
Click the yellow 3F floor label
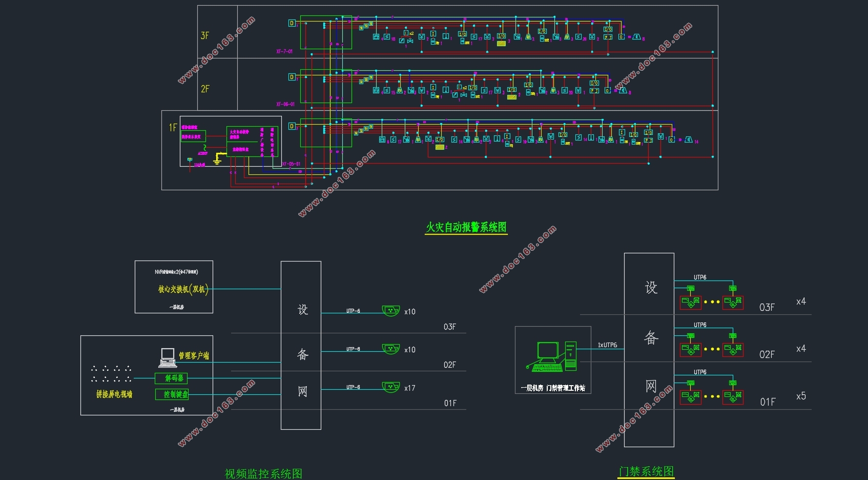coord(205,35)
